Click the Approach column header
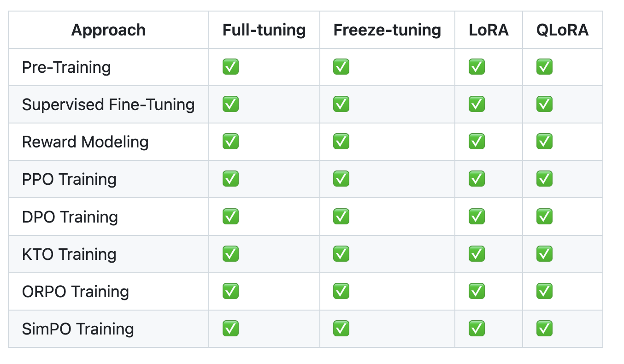624x364 pixels. coord(108,30)
